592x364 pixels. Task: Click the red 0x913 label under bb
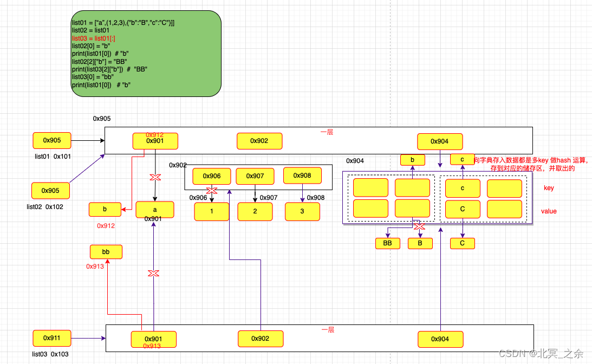click(x=95, y=266)
